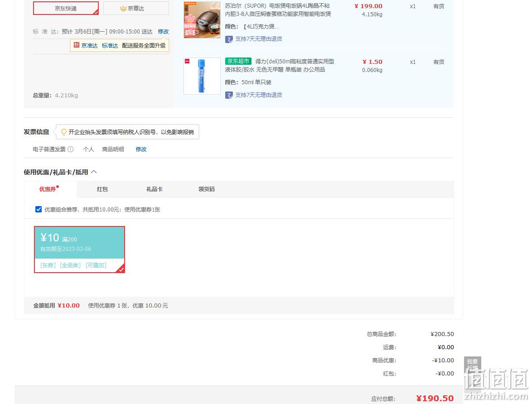This screenshot has height=404, width=532.
Task: Select 京东快递 delivery option
Action: click(66, 8)
